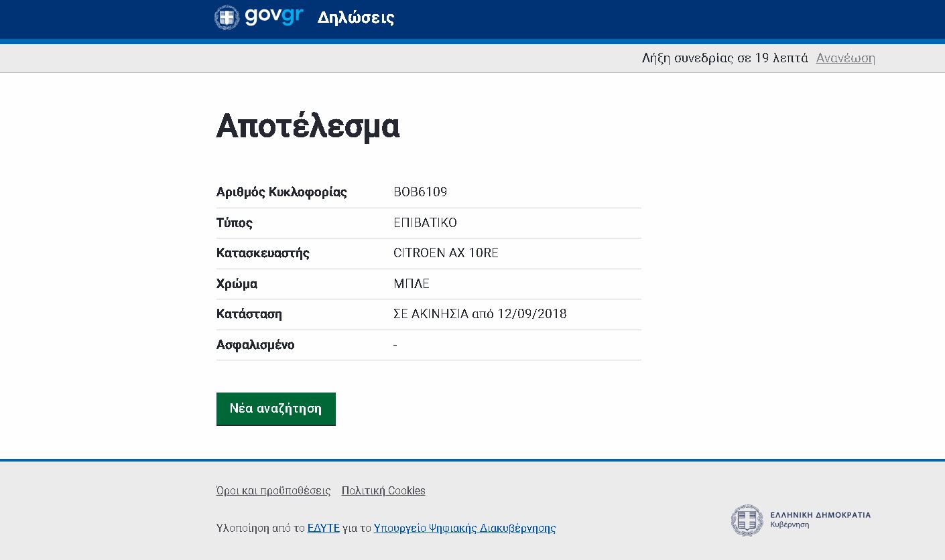The height and width of the screenshot is (560, 945).
Task: Select the CITROEN AX 10RE value
Action: click(446, 253)
